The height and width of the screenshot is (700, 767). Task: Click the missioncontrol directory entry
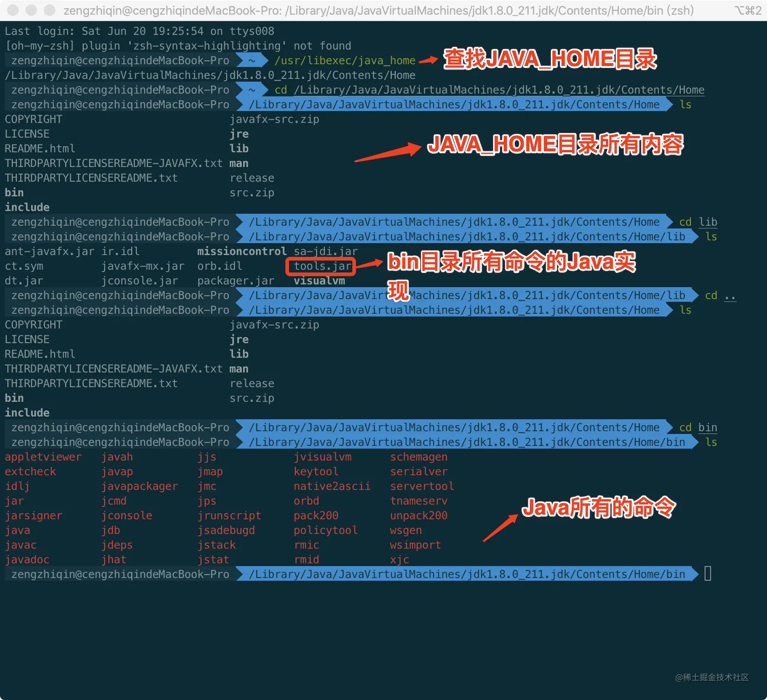[242, 251]
